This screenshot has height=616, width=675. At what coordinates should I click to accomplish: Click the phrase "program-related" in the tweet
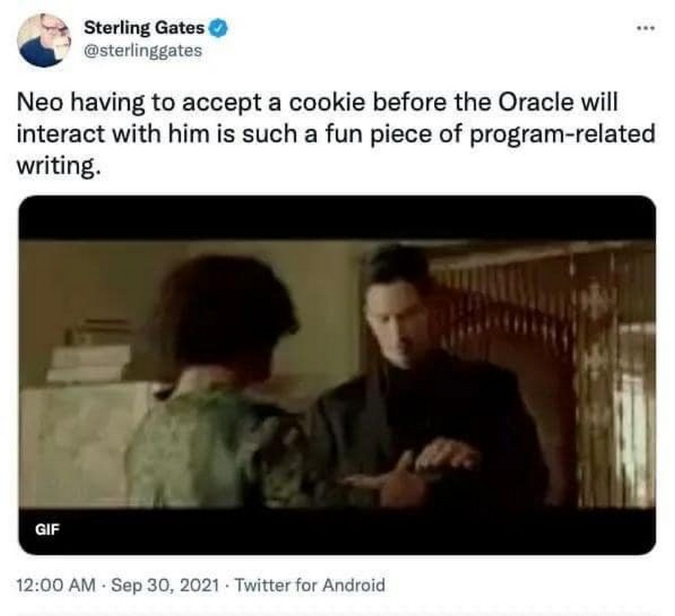562,135
